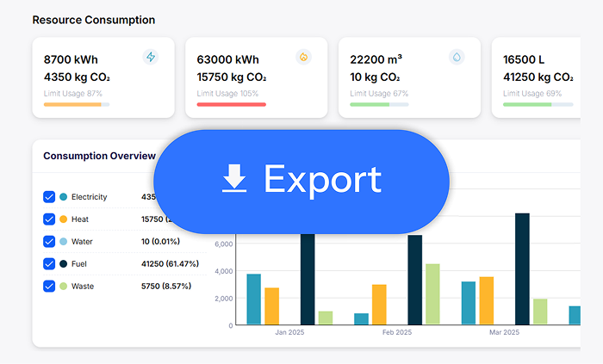Click the water droplet icon
603x364 pixels.
click(457, 57)
